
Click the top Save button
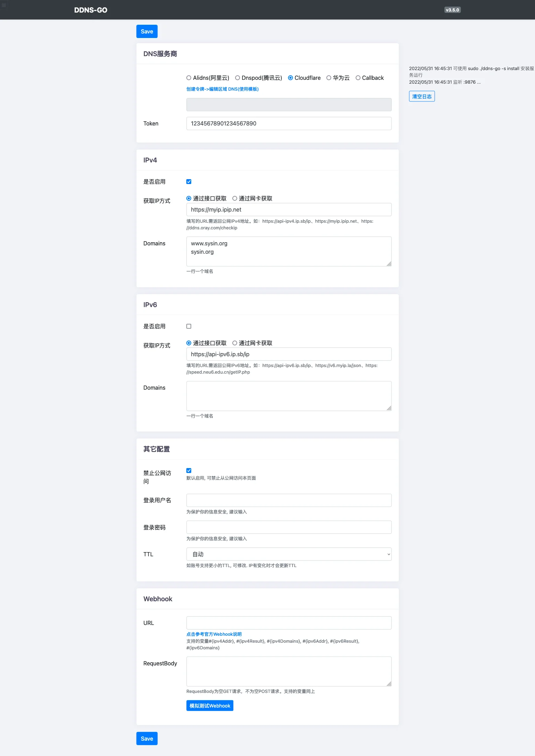click(x=147, y=31)
